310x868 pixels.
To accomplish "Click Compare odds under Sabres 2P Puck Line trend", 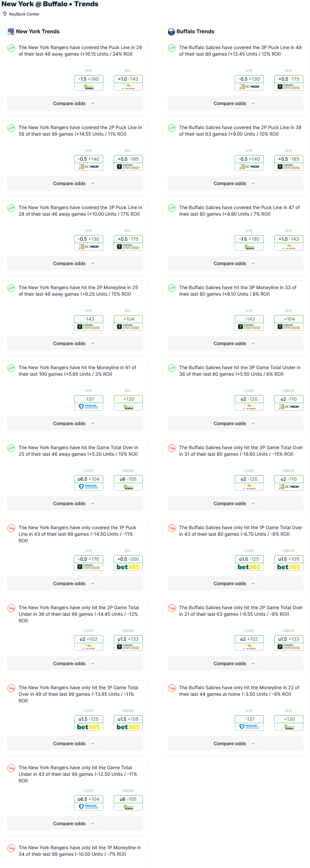I will [230, 184].
